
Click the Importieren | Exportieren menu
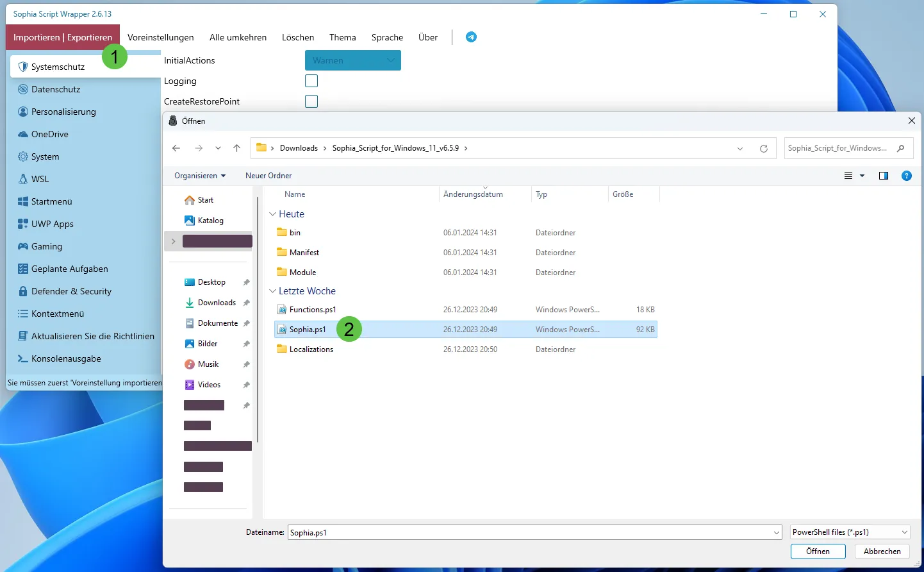click(x=63, y=37)
